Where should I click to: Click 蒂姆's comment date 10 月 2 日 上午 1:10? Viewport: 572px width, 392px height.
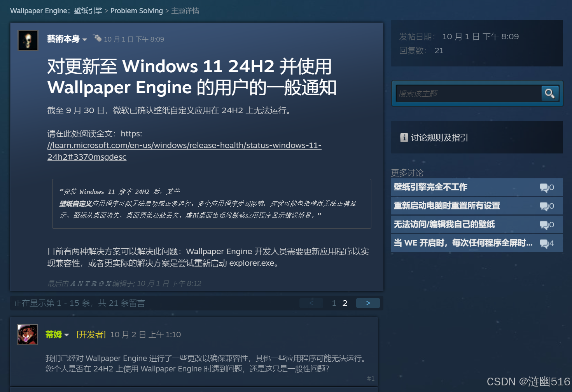145,335
